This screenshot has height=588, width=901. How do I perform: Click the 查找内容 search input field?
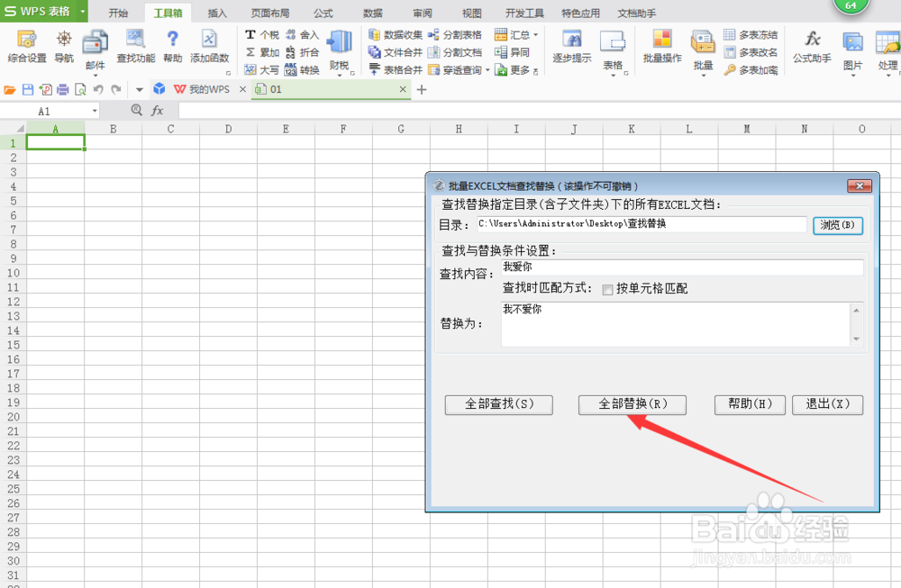pos(676,267)
